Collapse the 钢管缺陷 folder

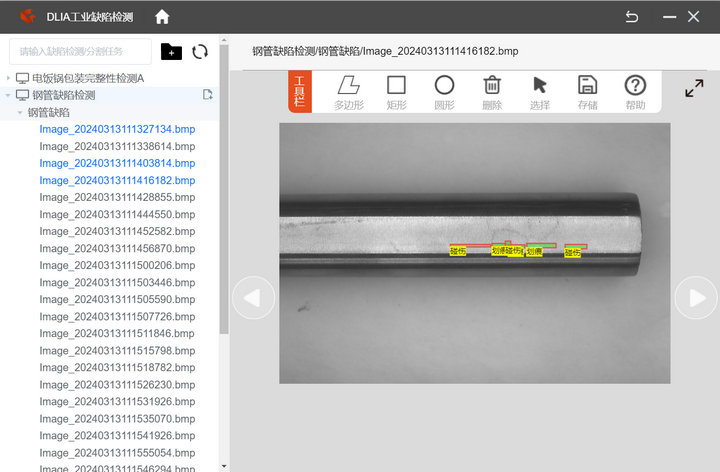tap(20, 112)
